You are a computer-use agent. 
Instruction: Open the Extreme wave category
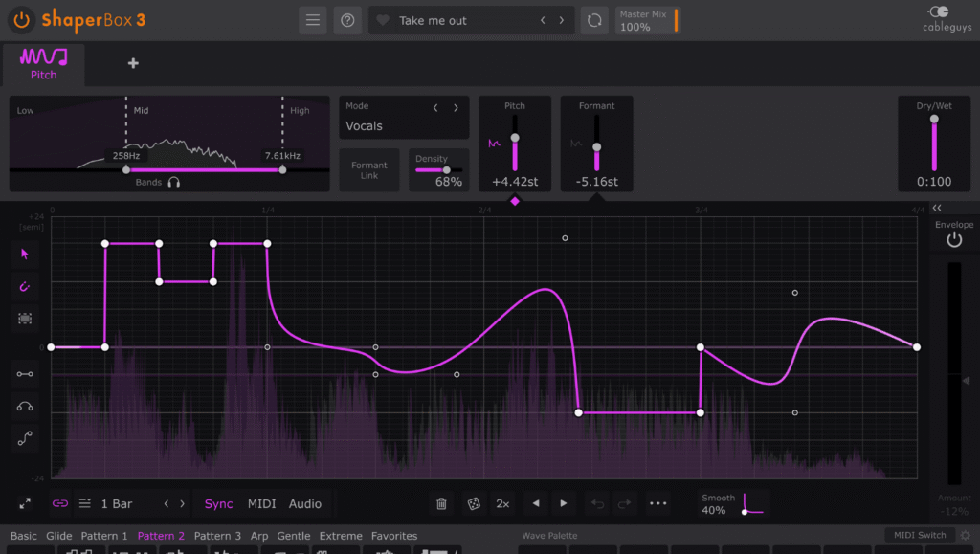coord(341,536)
